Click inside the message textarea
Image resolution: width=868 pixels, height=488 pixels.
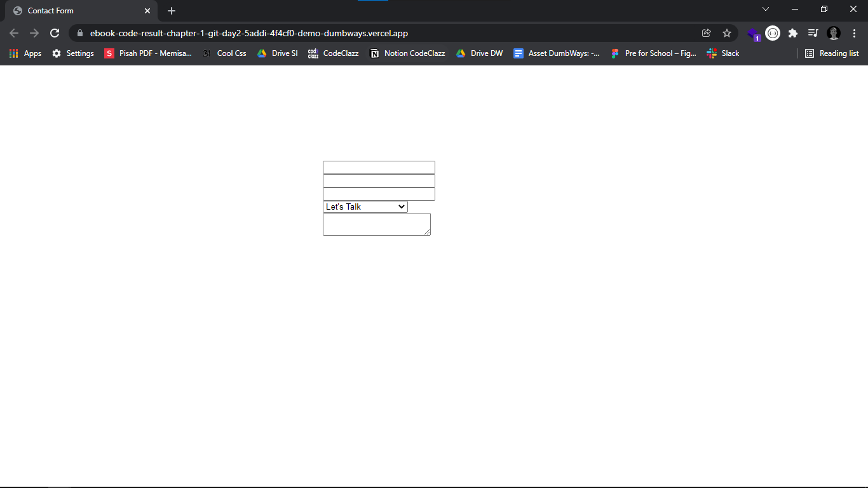tap(377, 224)
